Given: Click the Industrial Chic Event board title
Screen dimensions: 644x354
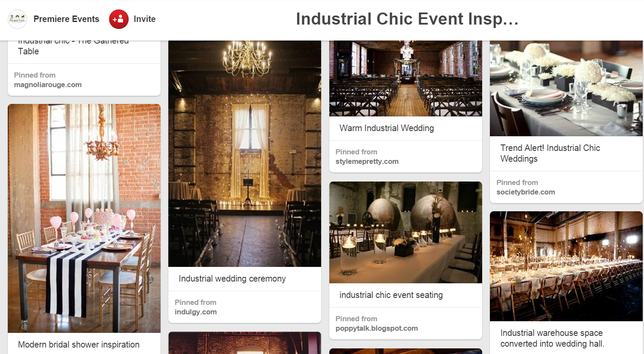Looking at the screenshot, I should pyautogui.click(x=407, y=19).
